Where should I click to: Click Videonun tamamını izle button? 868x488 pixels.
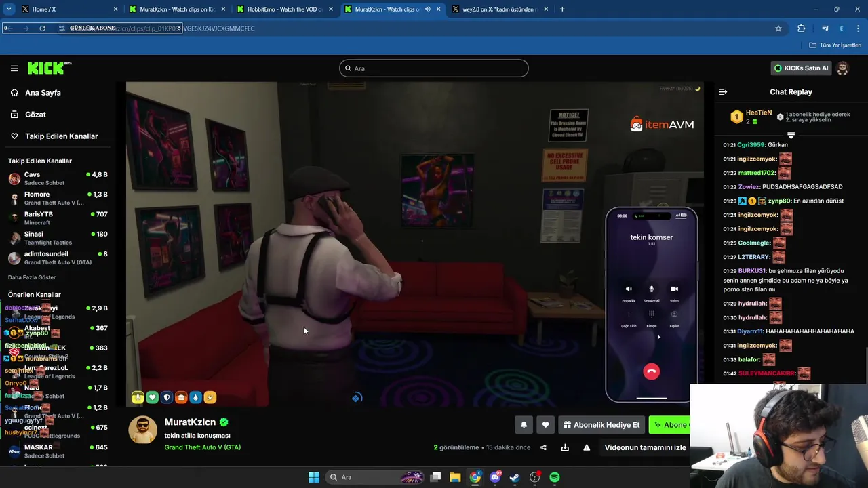pos(645,447)
